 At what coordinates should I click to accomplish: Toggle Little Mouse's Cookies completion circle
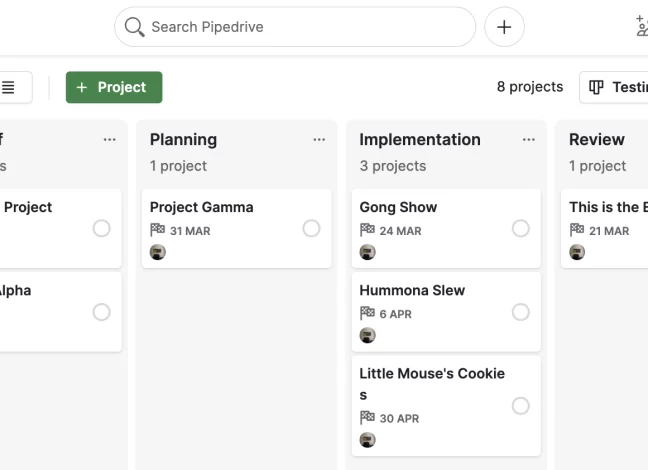[x=521, y=406]
